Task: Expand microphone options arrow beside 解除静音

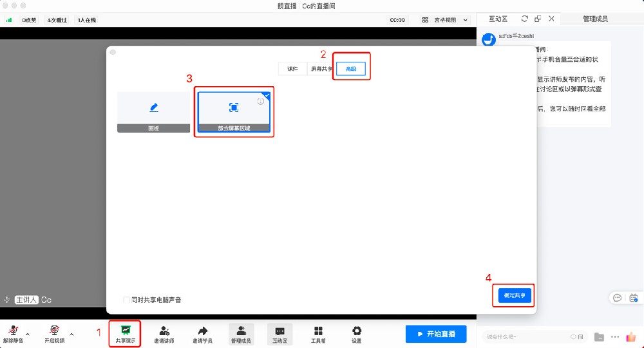Action: coord(28,334)
